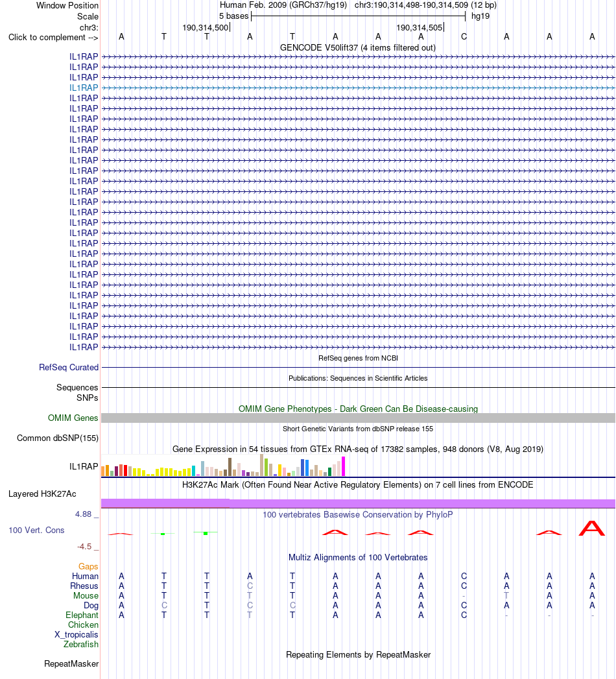616x679 pixels.
Task: Click the 'Click to complement -->' label
Action: point(53,38)
